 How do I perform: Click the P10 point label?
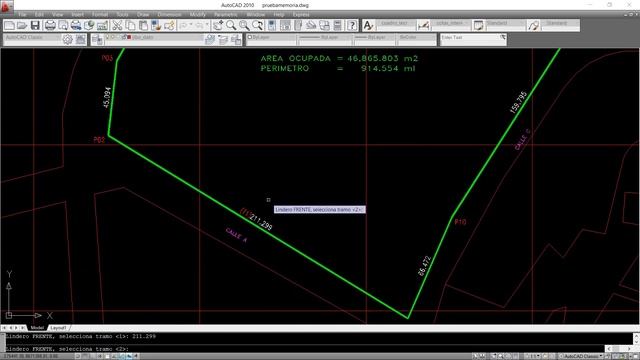[460, 222]
